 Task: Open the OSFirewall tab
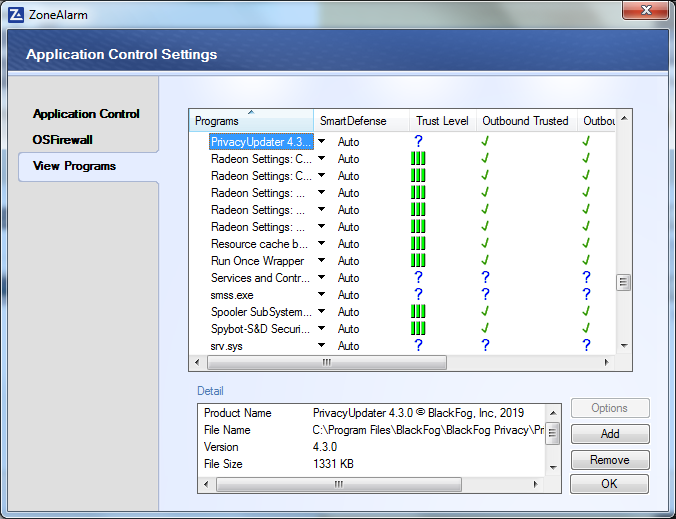(x=62, y=140)
